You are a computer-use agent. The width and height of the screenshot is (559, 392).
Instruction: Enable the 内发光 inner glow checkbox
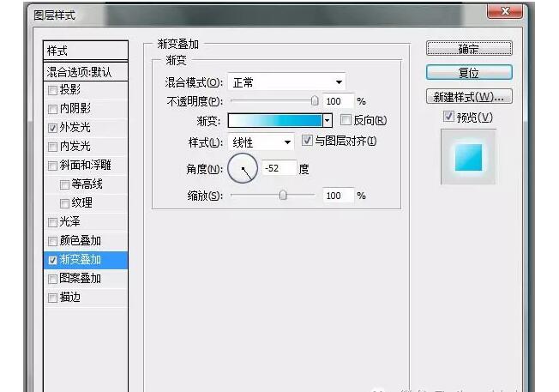tap(52, 147)
